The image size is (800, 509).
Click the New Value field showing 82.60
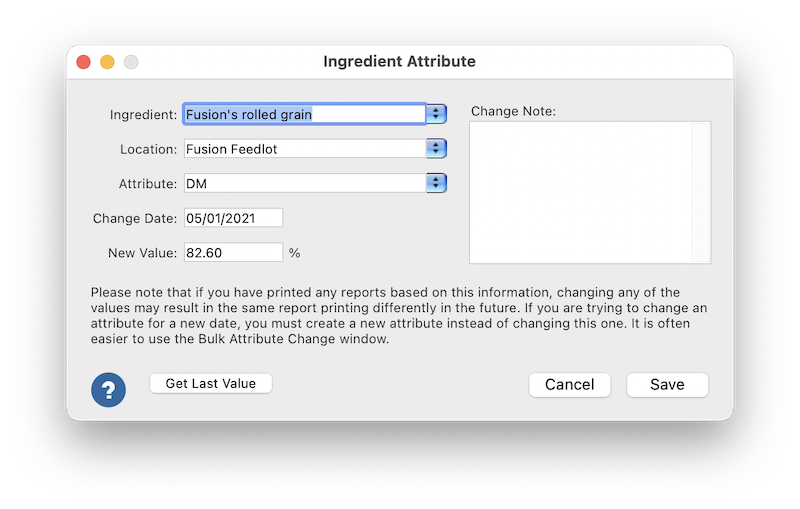[233, 252]
